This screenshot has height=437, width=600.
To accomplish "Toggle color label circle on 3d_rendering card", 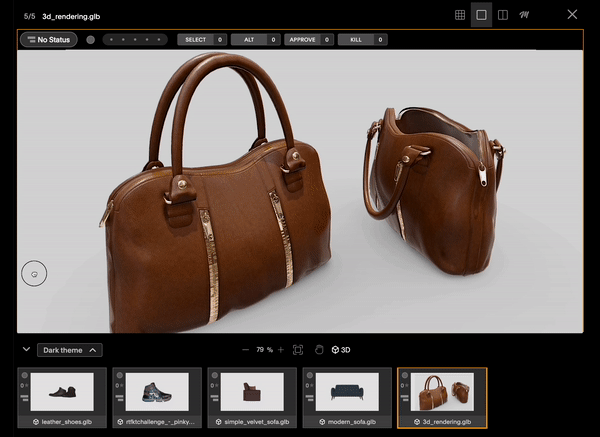I will [404, 375].
